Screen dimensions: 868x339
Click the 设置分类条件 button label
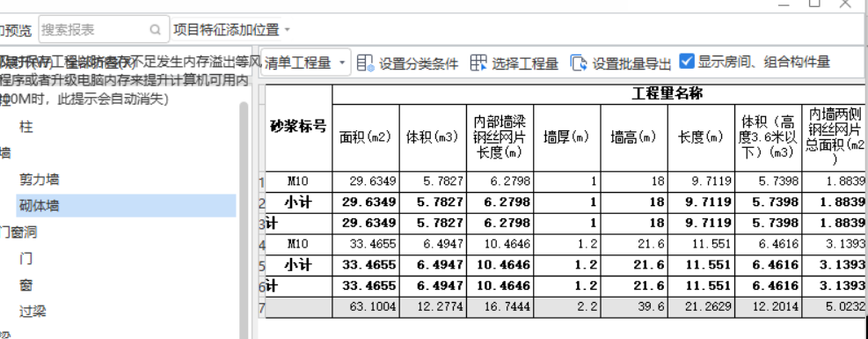click(x=419, y=63)
